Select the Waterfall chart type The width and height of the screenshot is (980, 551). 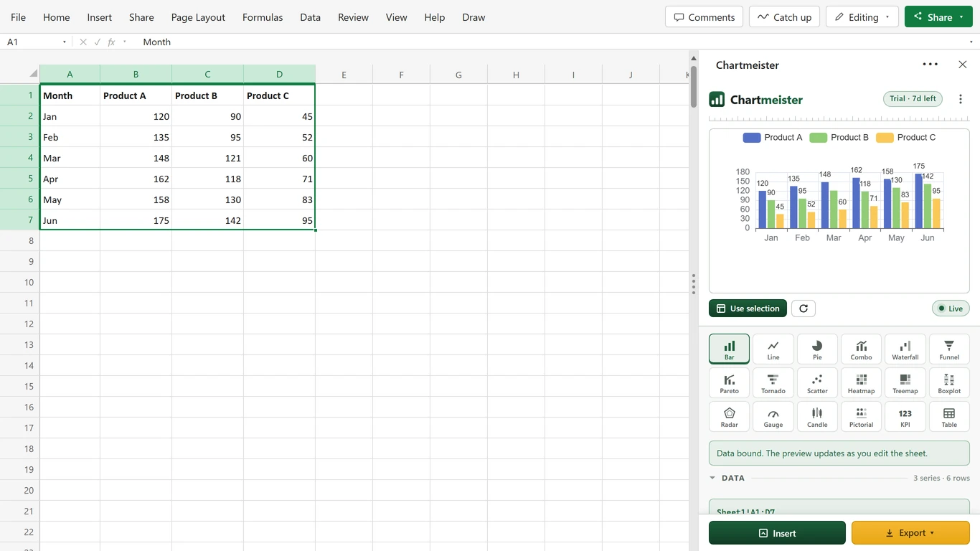click(x=905, y=349)
